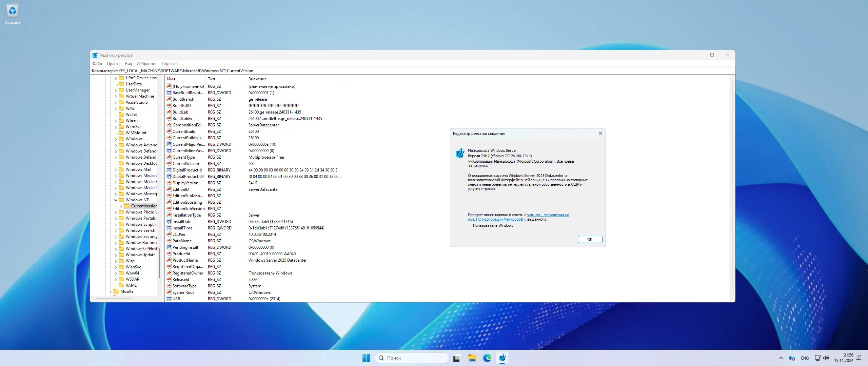Collapse the Windows NT tree node

pos(116,200)
